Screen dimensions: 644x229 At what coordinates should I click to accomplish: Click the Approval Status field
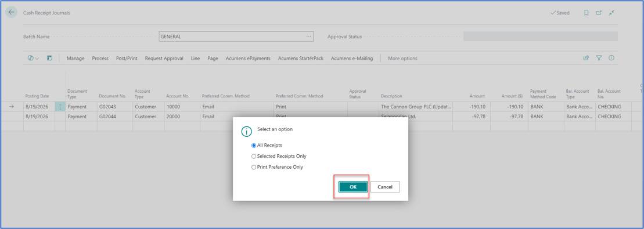click(541, 37)
